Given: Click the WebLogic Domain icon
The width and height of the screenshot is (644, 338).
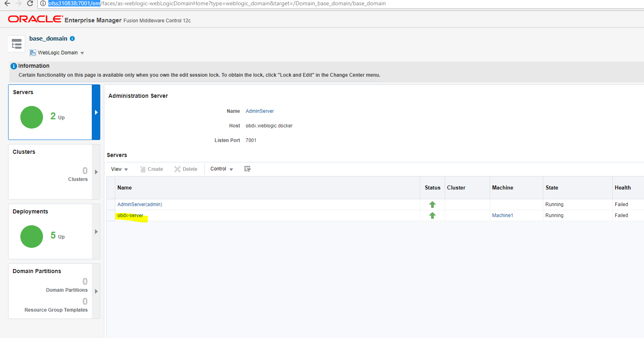Looking at the screenshot, I should click(33, 53).
